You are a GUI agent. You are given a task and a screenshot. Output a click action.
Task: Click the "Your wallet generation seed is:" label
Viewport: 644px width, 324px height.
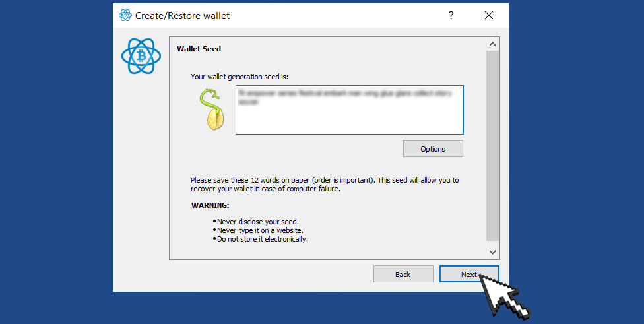pyautogui.click(x=240, y=77)
